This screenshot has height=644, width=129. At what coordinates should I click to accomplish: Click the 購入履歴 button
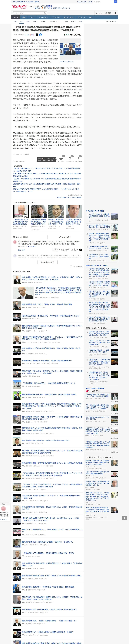(x=108, y=13)
